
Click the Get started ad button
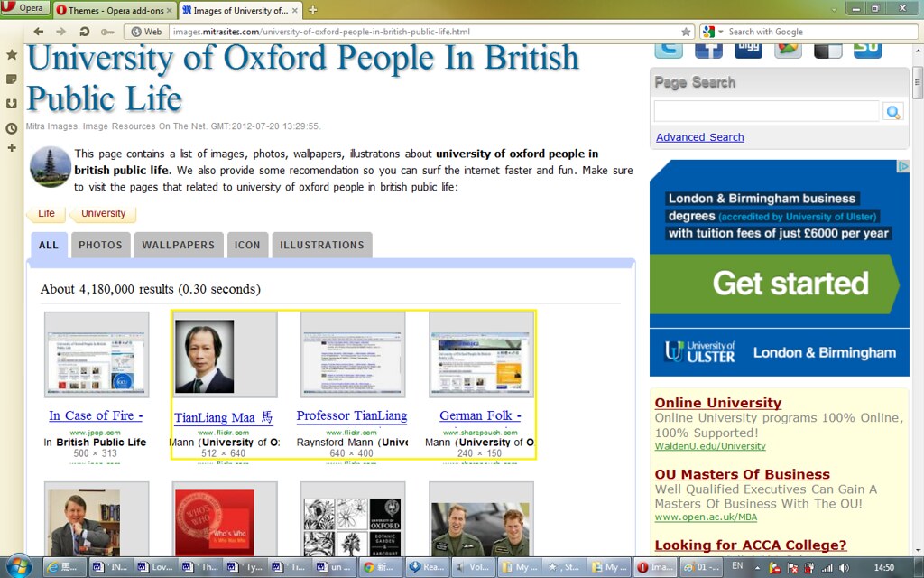click(775, 284)
